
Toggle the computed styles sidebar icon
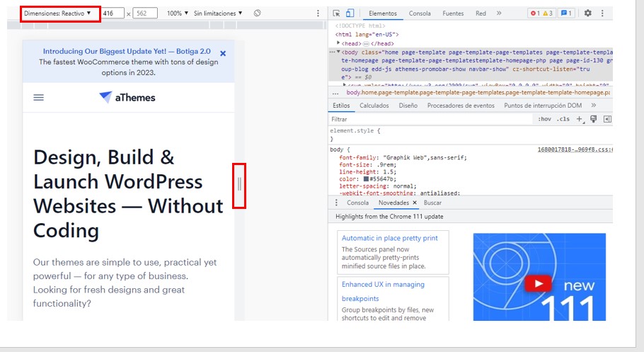pyautogui.click(x=607, y=119)
